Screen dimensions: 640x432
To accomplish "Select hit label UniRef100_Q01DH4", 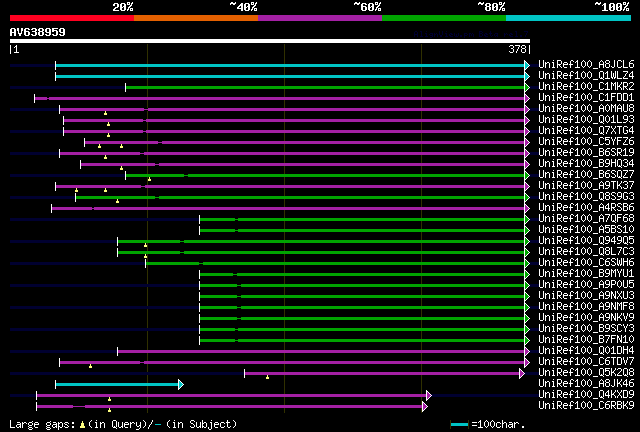I will point(586,350).
